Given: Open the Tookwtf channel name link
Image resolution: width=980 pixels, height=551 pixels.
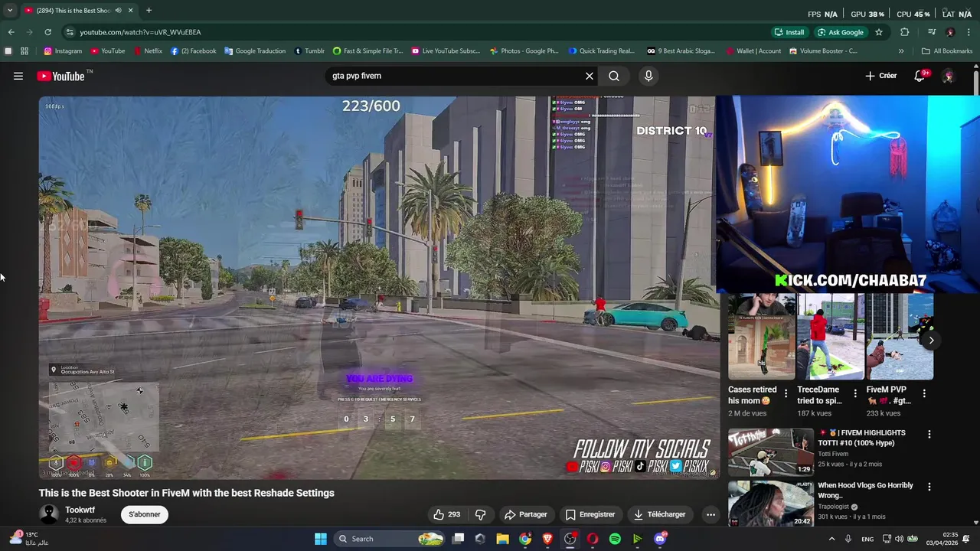Looking at the screenshot, I should (x=80, y=510).
